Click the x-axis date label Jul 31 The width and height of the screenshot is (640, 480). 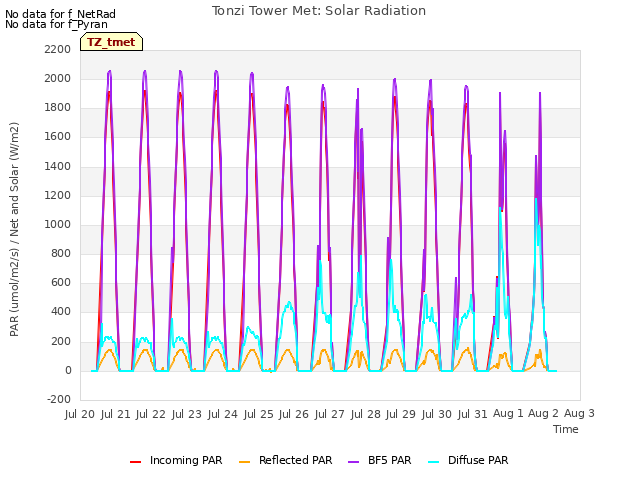(x=473, y=414)
